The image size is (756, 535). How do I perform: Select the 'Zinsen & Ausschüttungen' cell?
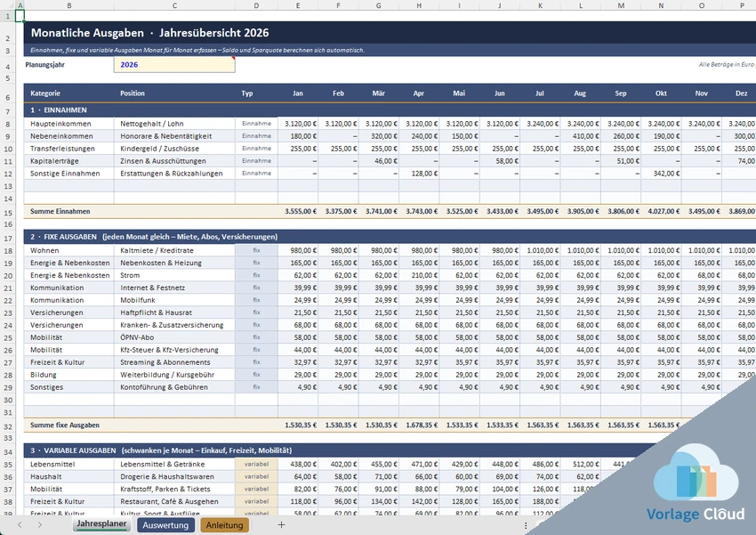point(174,161)
